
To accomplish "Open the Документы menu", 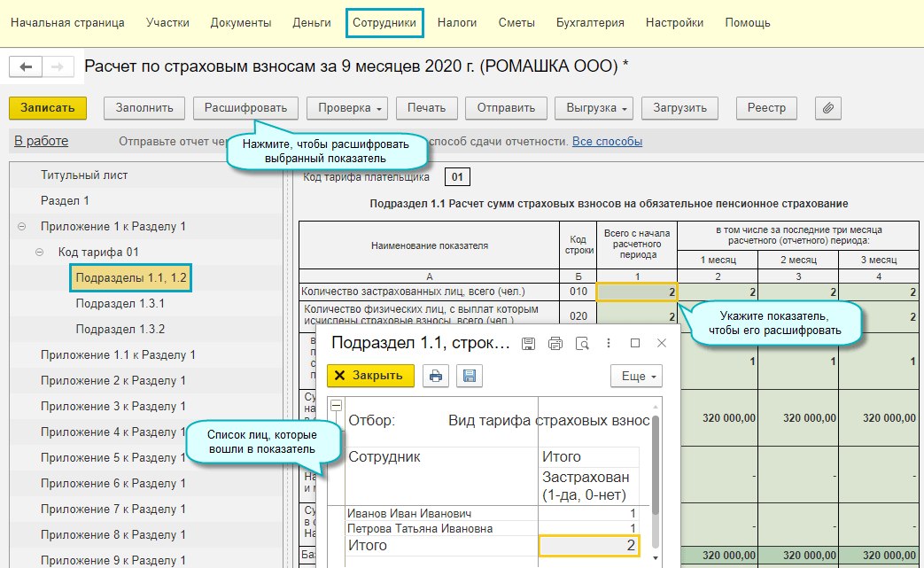I will [x=241, y=23].
